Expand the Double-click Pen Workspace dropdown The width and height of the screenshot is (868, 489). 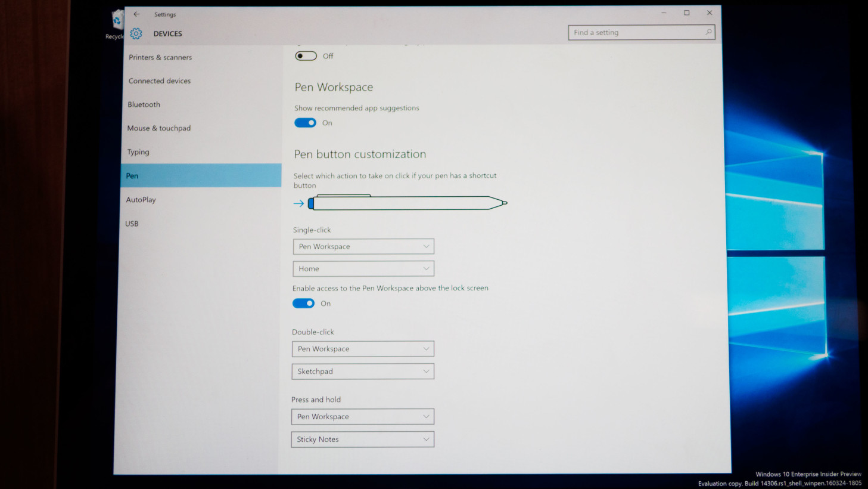[362, 348]
